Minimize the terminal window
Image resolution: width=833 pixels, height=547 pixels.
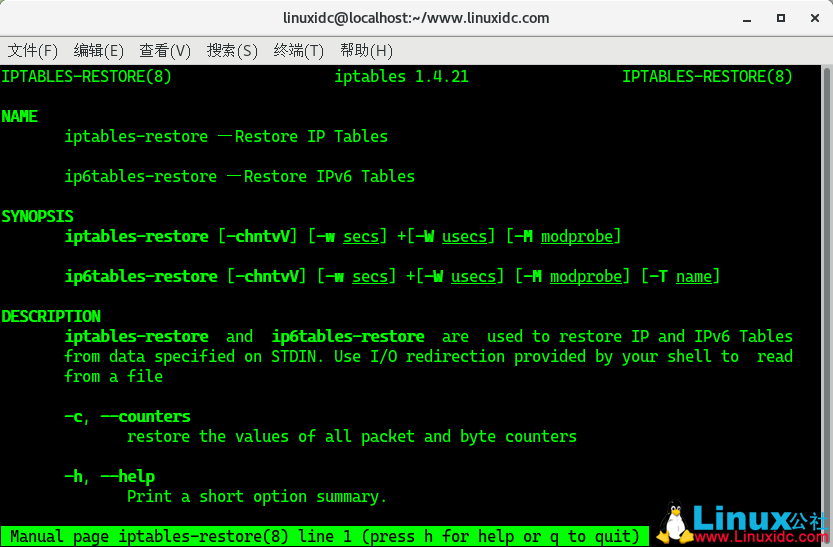(747, 19)
